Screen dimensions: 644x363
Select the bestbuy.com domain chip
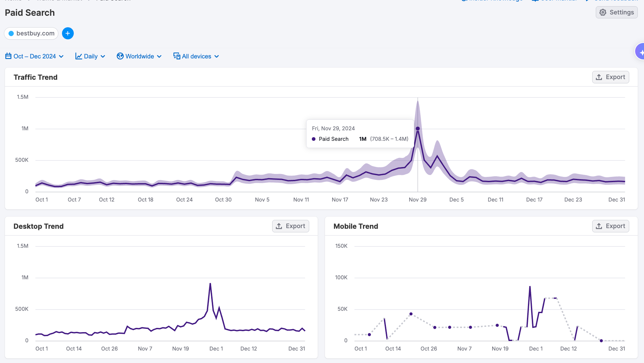click(35, 33)
